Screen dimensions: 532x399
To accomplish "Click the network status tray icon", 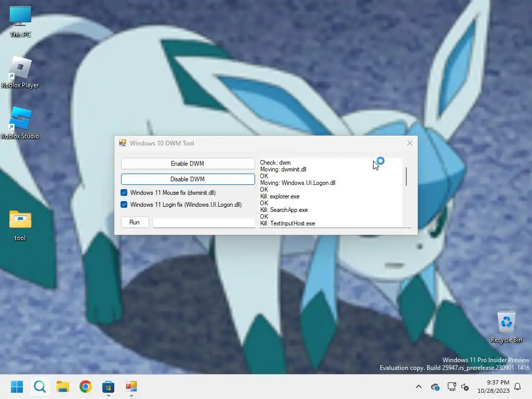I will (451, 387).
